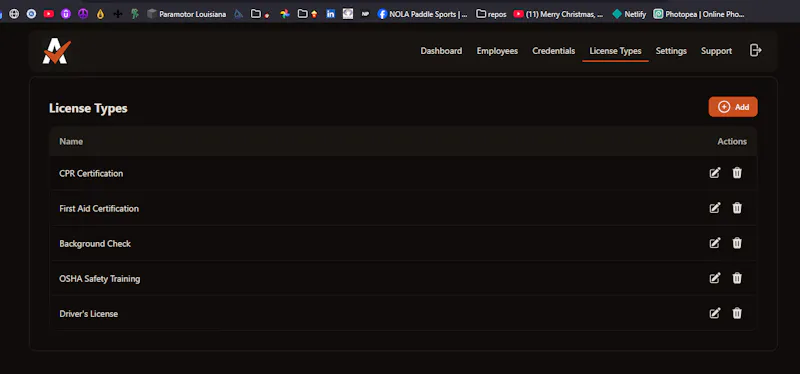Delete the First Aid Certification row
This screenshot has height=374, width=800.
(x=737, y=208)
